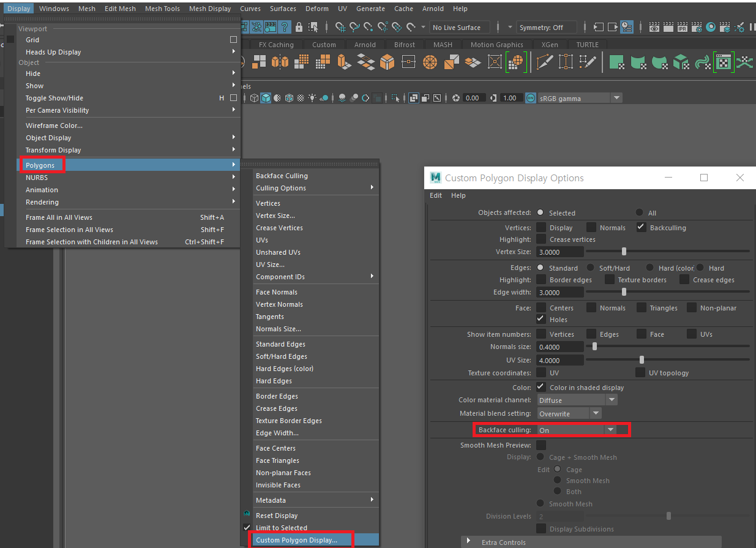The height and width of the screenshot is (548, 756).
Task: Click the exposure 0.00 field
Action: 473,98
